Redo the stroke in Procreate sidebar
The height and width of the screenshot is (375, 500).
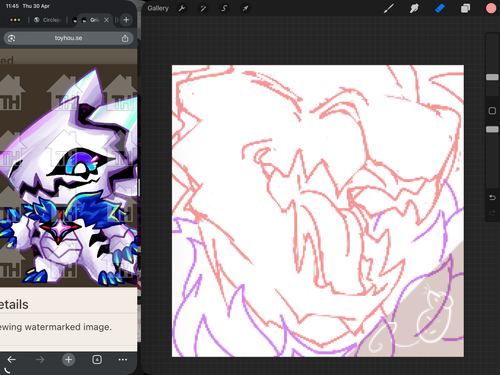pos(492,213)
